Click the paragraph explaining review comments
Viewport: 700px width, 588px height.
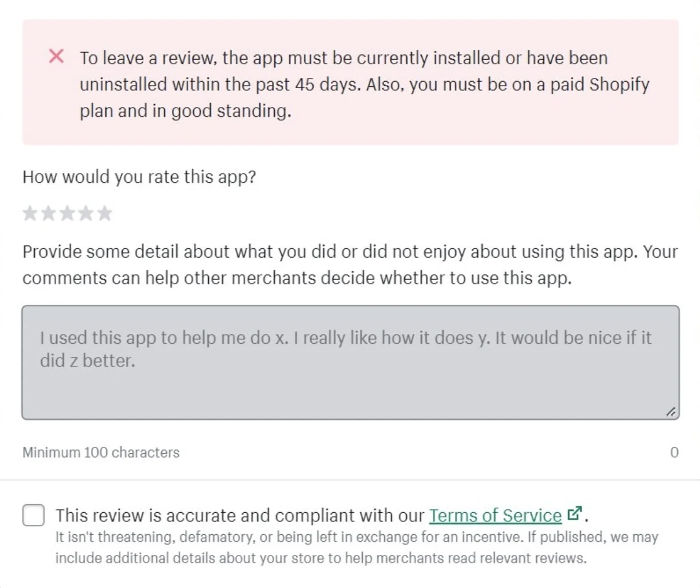(347, 264)
